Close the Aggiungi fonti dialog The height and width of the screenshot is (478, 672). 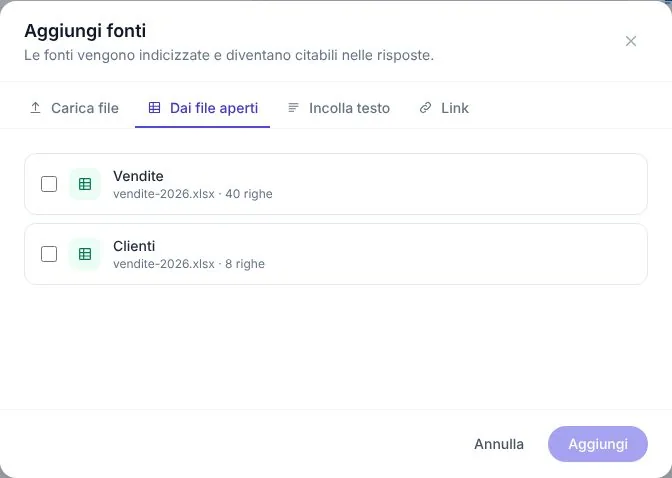pos(630,41)
